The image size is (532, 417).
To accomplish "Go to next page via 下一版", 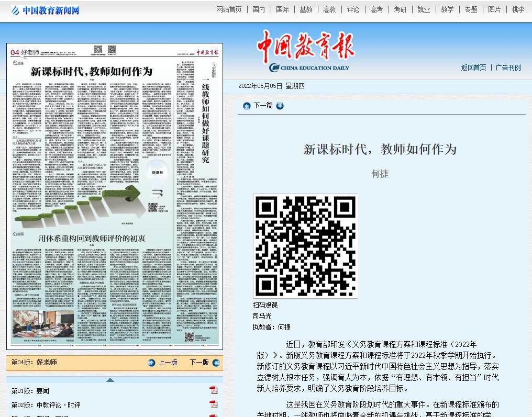I will click(x=199, y=363).
